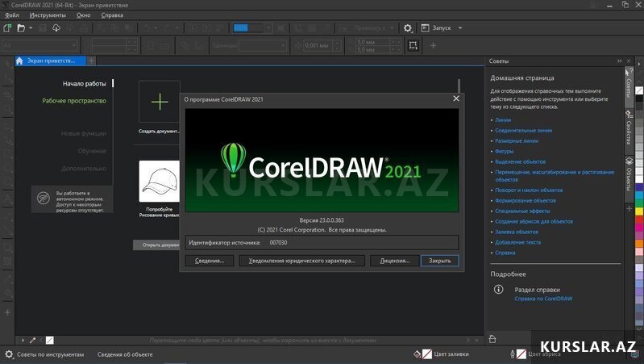Click the eyedropper icon in the document palette
644x364 pixels.
pos(33,340)
